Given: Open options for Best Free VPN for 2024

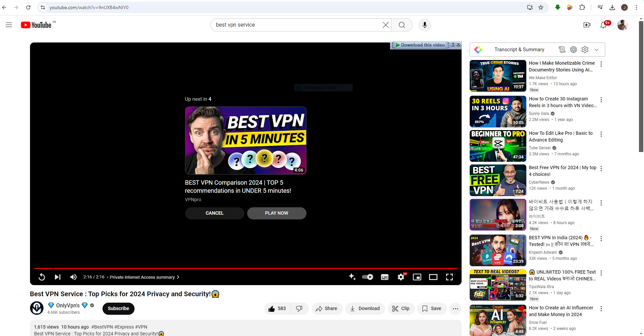Looking at the screenshot, I should pos(601,169).
